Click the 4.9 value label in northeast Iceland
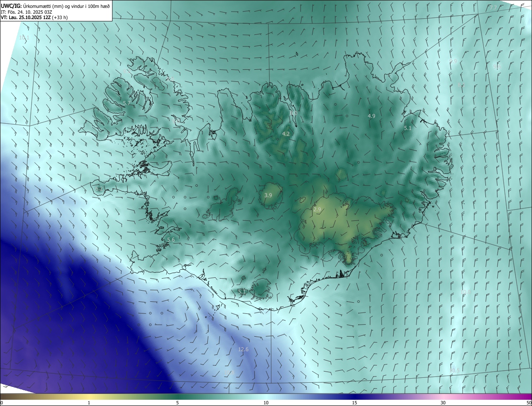Viewport: 532px width, 406px height. (x=372, y=116)
